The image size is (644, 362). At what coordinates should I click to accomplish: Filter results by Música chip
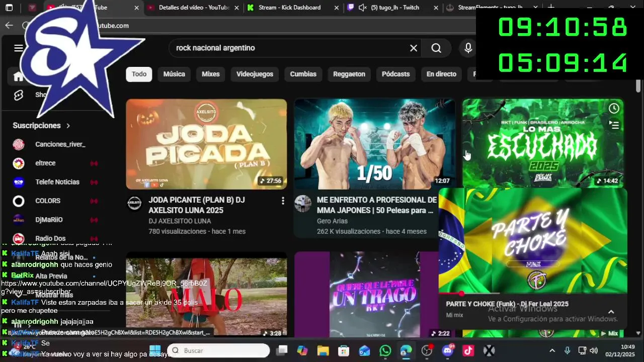(x=174, y=74)
